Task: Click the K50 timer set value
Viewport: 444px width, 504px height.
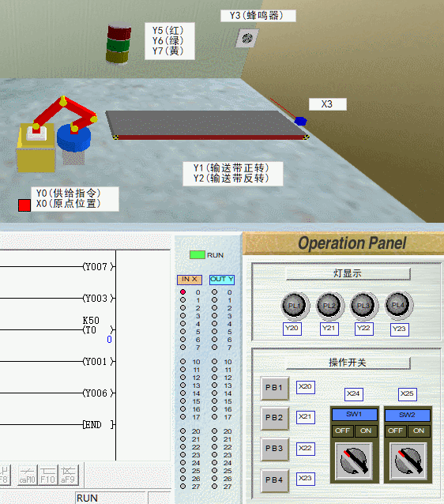Action: [91, 320]
